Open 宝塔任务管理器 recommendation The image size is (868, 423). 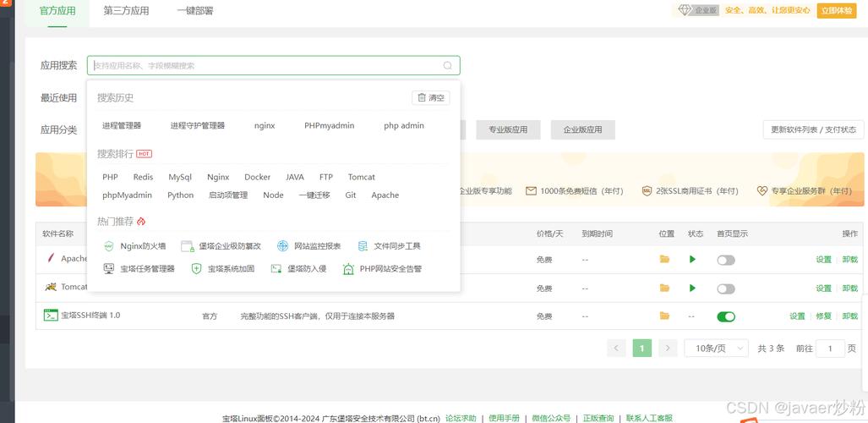[139, 268]
